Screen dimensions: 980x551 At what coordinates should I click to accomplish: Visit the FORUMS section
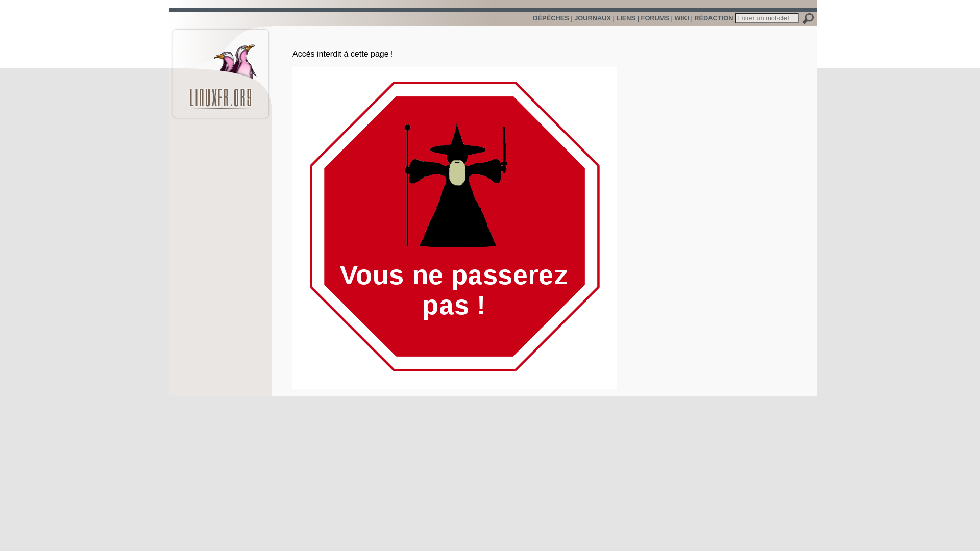(x=655, y=18)
